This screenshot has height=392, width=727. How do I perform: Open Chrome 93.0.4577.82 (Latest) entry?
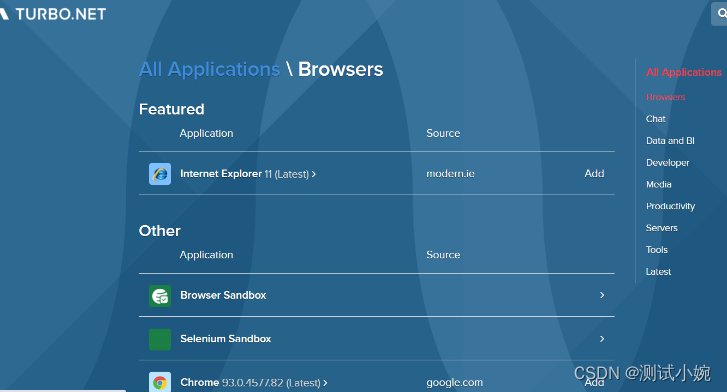tap(254, 383)
